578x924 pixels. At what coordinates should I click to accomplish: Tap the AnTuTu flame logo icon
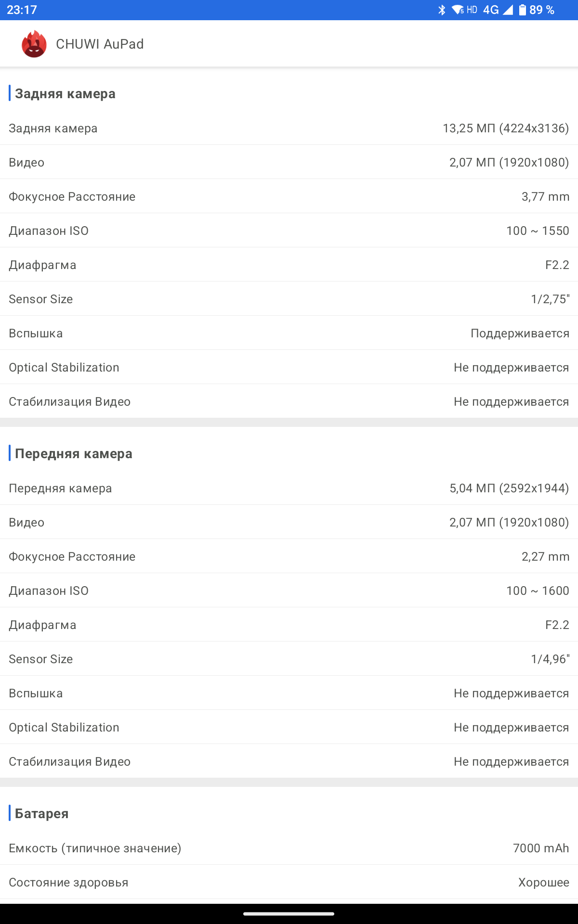[34, 44]
